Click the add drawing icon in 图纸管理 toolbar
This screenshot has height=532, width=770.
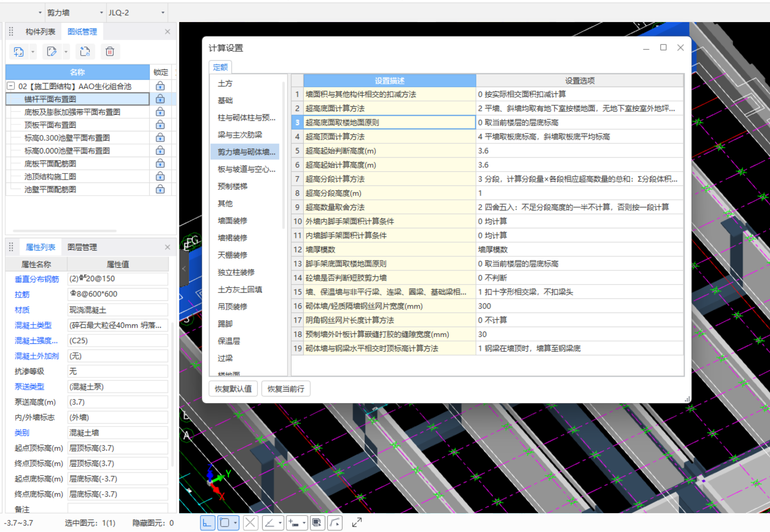pyautogui.click(x=18, y=52)
